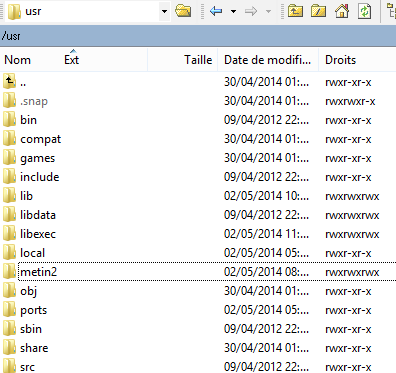Open the back history dropdown arrow
Image resolution: width=396 pixels, height=373 pixels.
[x=233, y=12]
